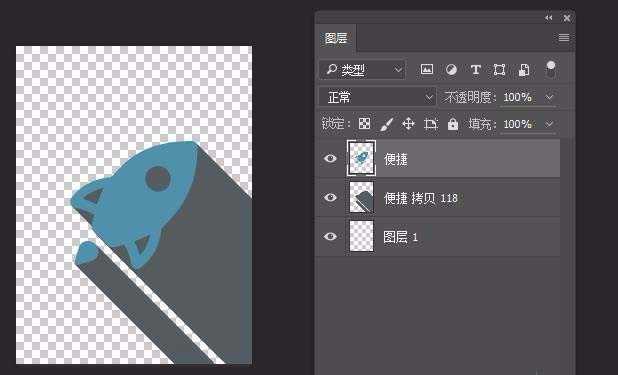The image size is (618, 375).
Task: Click lock artboard nesting icon
Action: [430, 124]
